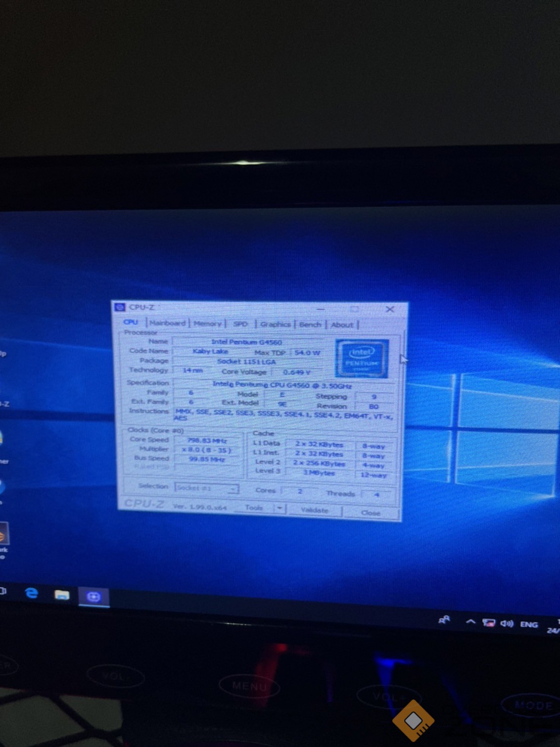Click the Stepping value 9

click(x=374, y=397)
